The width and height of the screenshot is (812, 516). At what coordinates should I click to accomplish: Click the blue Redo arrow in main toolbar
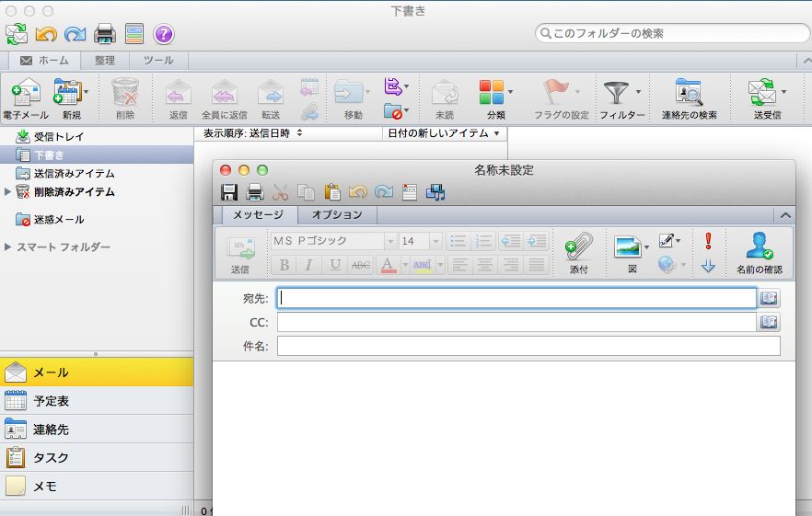tap(75, 34)
